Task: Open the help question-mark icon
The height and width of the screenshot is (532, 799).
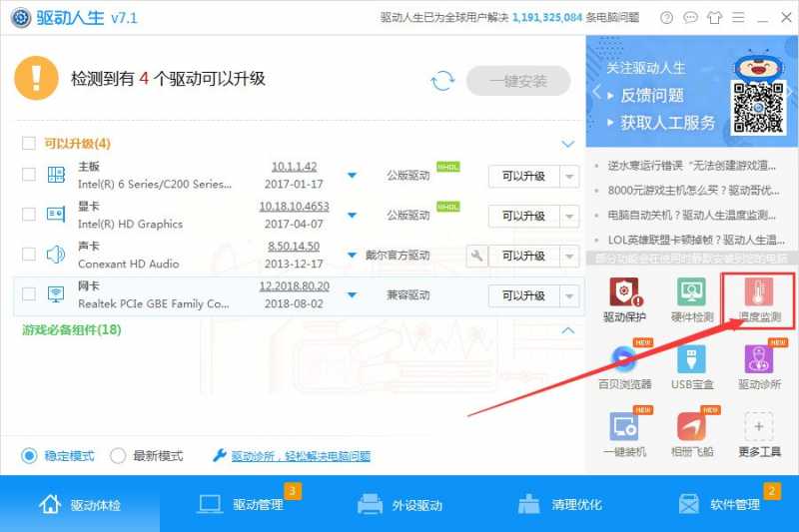Action: [x=666, y=18]
